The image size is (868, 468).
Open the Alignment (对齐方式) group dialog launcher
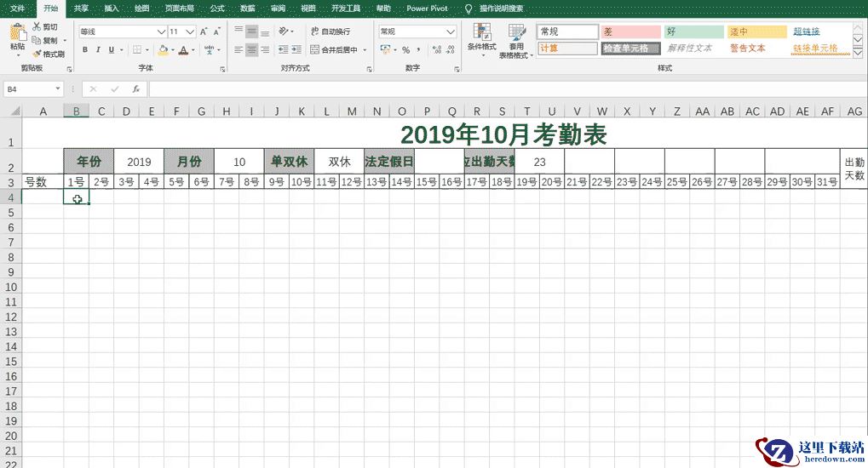point(369,69)
